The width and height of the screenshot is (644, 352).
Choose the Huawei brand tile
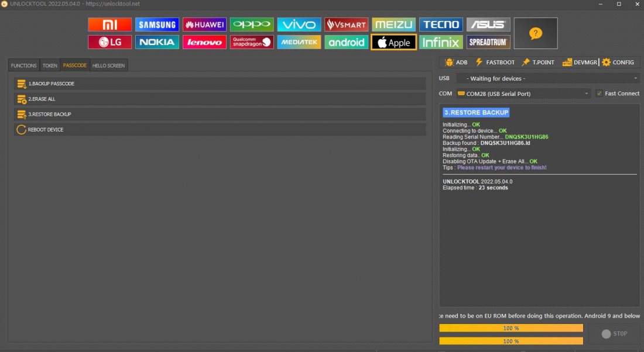pos(204,25)
